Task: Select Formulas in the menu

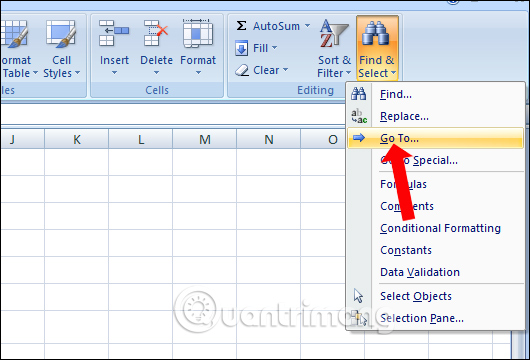Action: coord(435,184)
